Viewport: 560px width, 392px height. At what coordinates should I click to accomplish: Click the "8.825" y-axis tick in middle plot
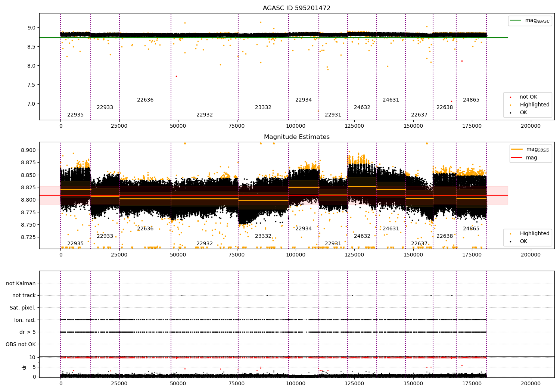point(29,187)
